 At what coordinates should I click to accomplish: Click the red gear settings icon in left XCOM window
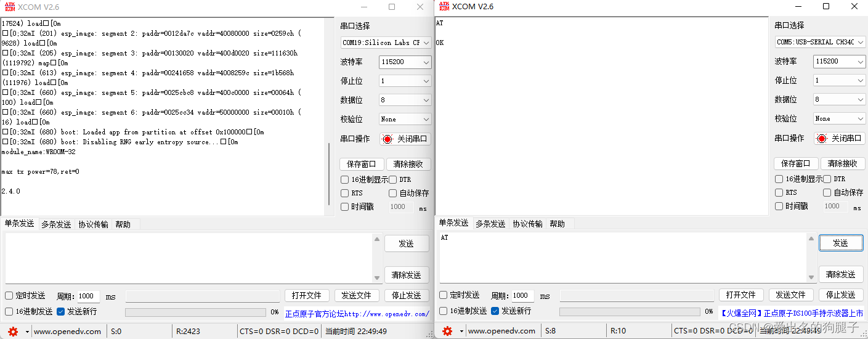pos(12,331)
